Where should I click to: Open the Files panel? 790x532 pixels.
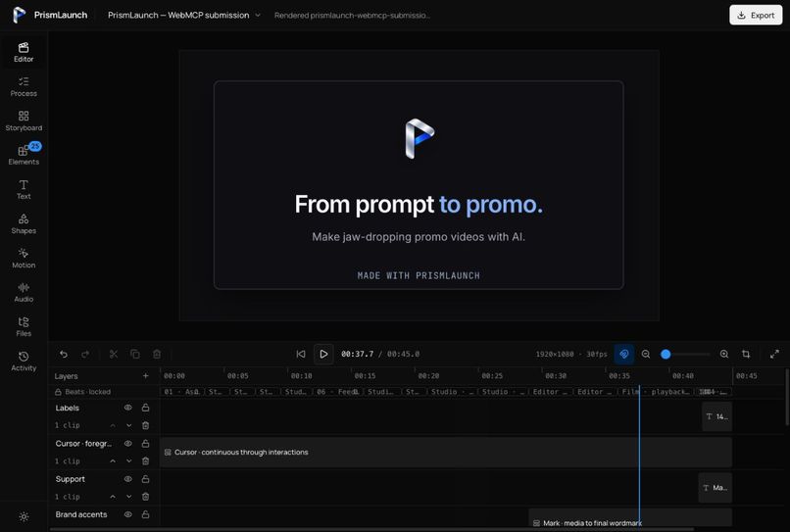(24, 326)
